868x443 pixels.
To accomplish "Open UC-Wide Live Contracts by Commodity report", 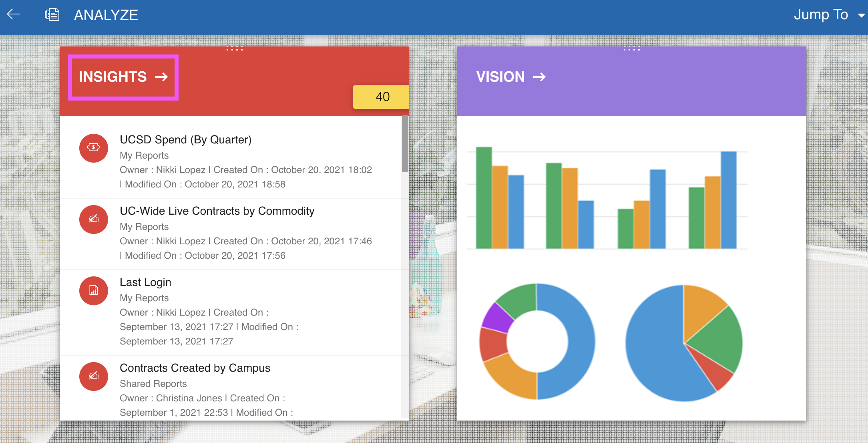I will tap(217, 211).
